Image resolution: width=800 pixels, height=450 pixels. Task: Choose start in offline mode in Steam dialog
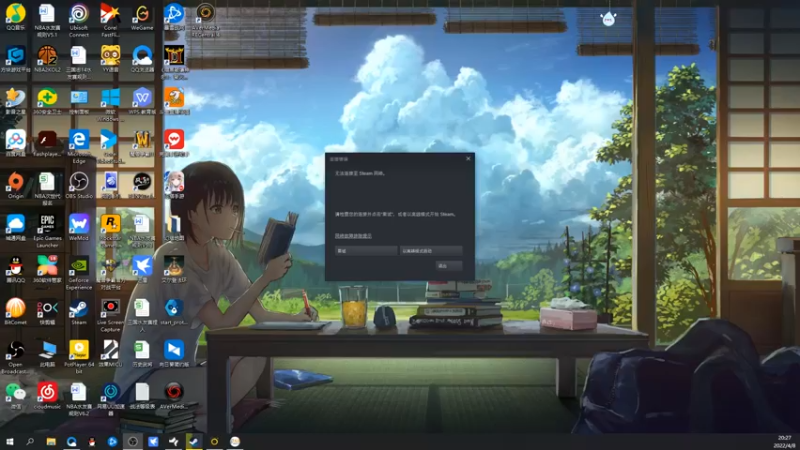tap(431, 251)
